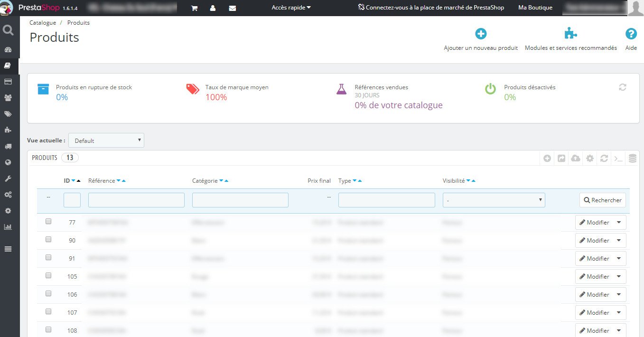Click add new plus icon in products panel toolbar
Viewport: 644px width, 337px height.
(547, 159)
